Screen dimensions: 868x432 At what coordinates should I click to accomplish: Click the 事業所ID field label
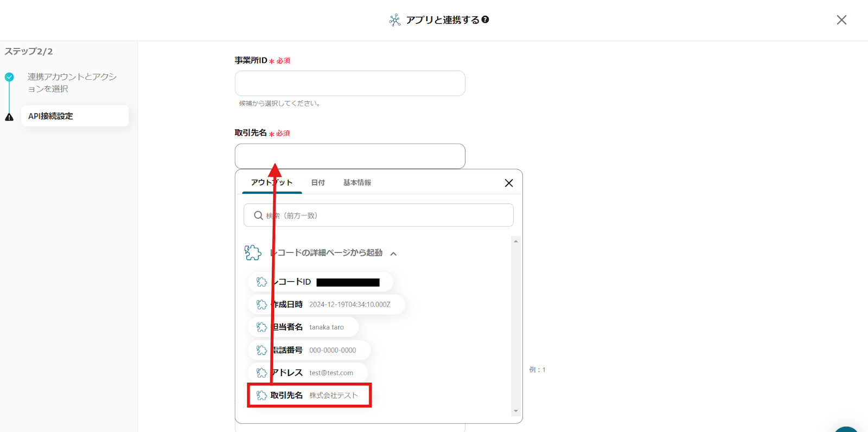point(251,60)
